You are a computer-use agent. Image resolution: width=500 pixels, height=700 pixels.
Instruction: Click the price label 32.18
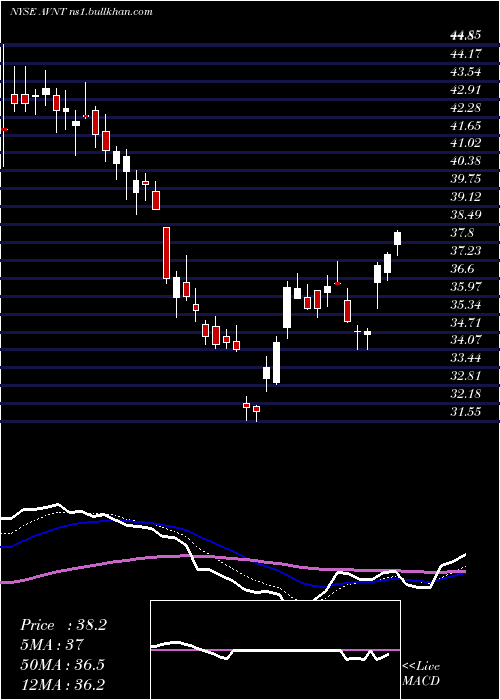coord(466,394)
